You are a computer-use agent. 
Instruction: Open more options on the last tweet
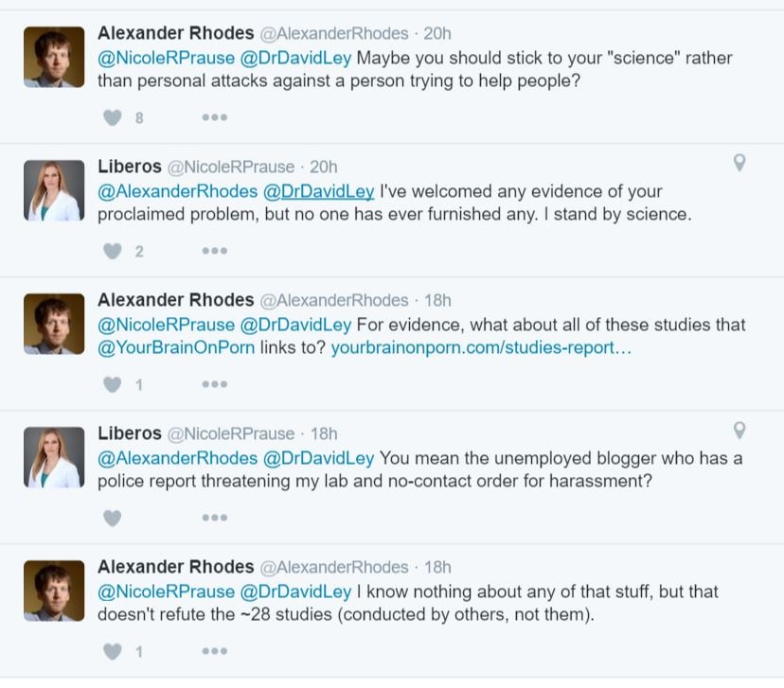click(x=214, y=651)
